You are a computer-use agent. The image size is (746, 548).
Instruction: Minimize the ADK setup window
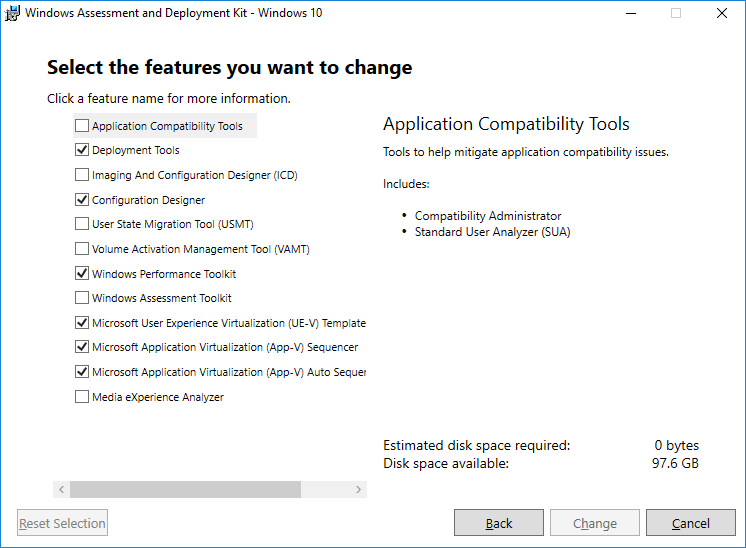pyautogui.click(x=631, y=13)
